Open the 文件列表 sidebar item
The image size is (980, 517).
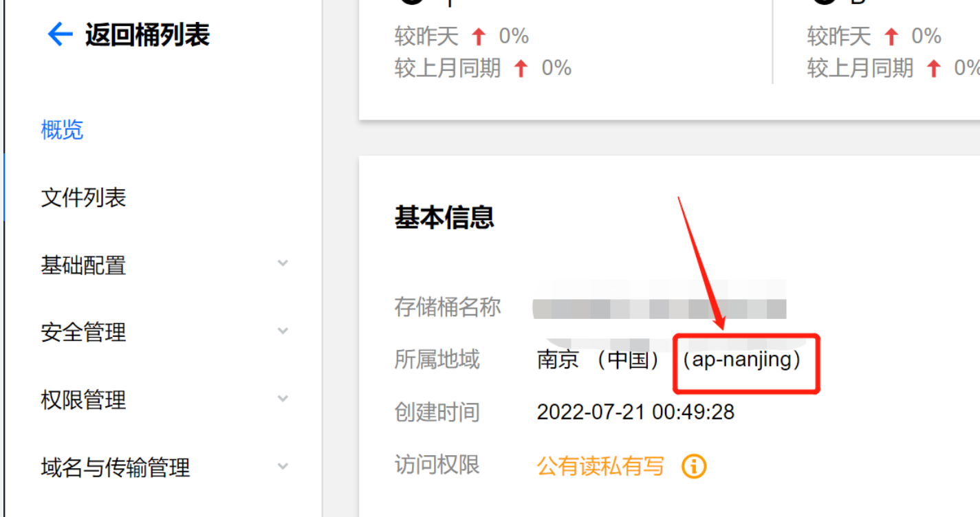[83, 197]
